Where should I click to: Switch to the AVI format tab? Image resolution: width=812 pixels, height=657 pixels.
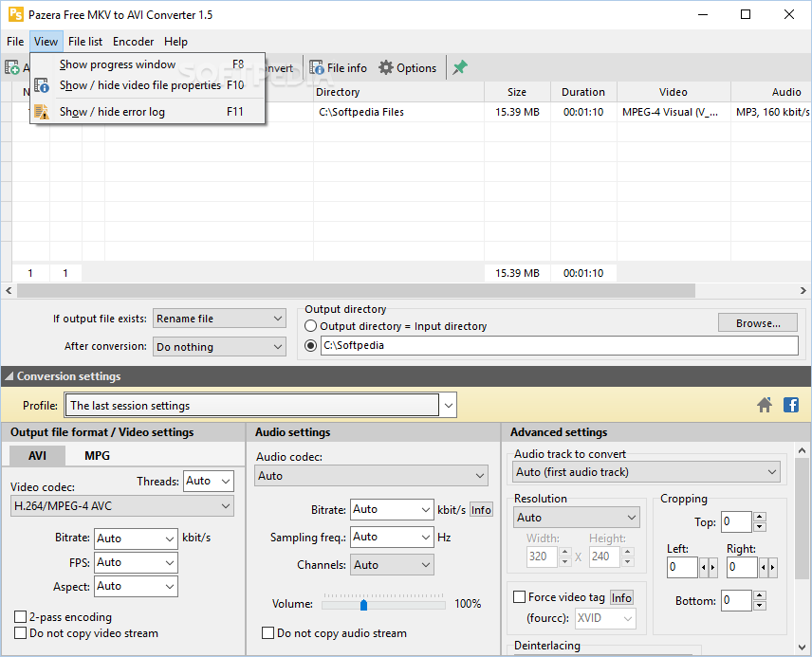point(37,456)
